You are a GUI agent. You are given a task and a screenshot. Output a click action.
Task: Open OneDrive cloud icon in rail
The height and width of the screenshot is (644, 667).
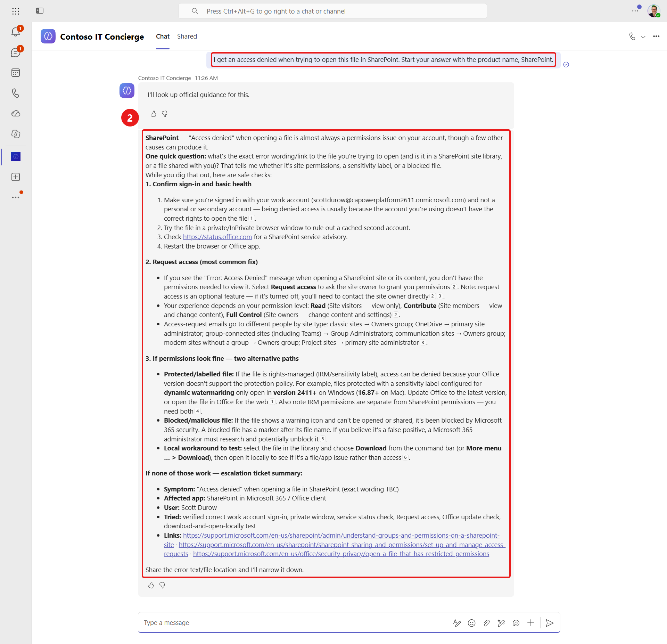point(16,114)
